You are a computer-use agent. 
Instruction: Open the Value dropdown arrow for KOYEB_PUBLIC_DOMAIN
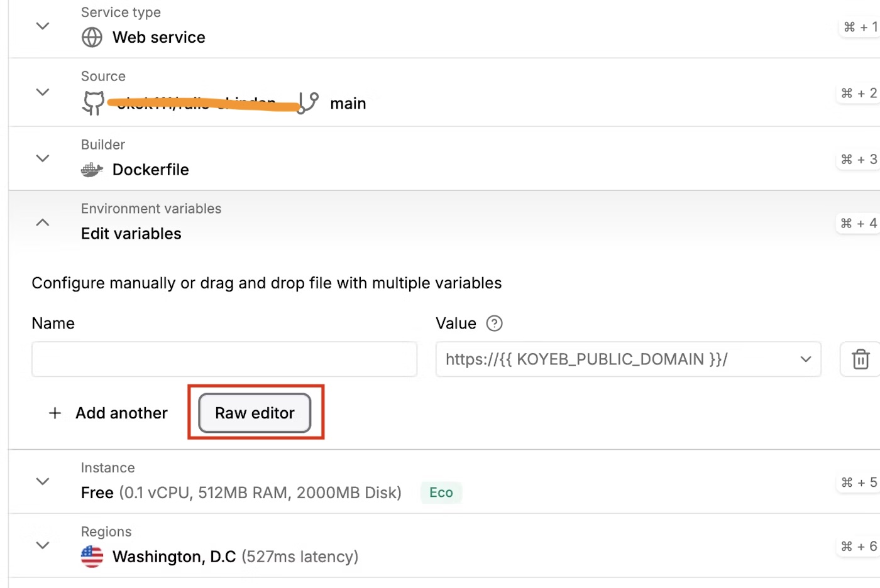click(805, 359)
